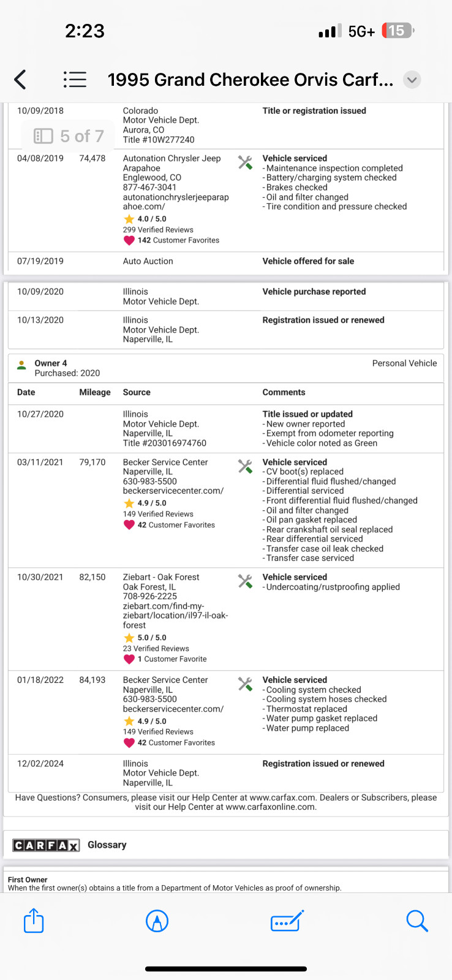Tap the Mileage column header
452x980 pixels.
(x=95, y=393)
